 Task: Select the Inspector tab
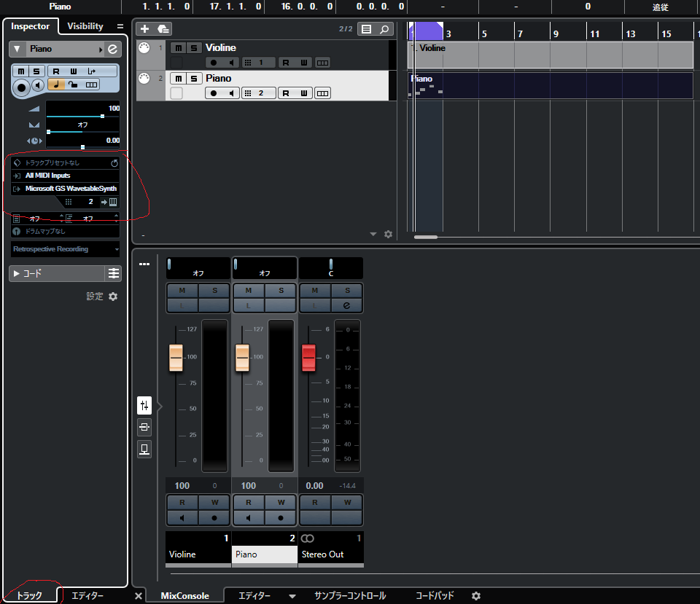tap(31, 26)
